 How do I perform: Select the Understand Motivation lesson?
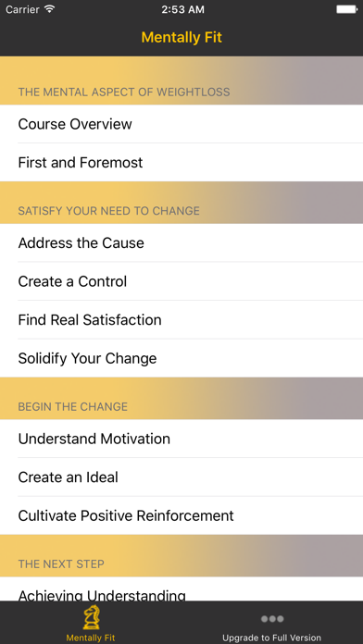point(181,439)
